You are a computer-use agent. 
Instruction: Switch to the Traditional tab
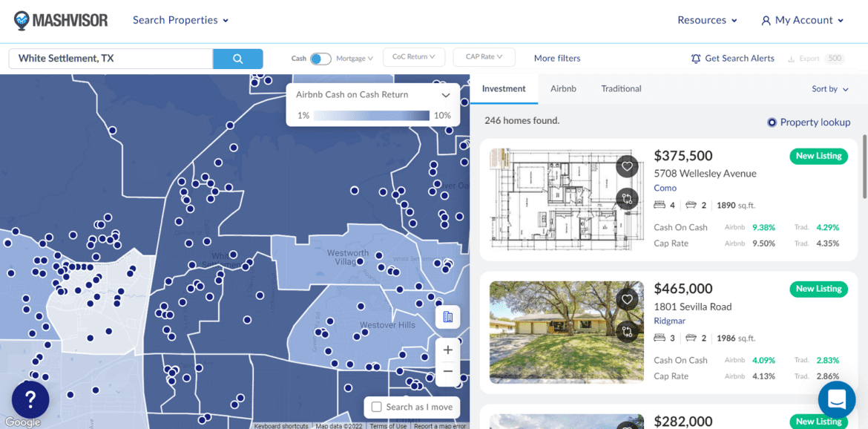(621, 89)
